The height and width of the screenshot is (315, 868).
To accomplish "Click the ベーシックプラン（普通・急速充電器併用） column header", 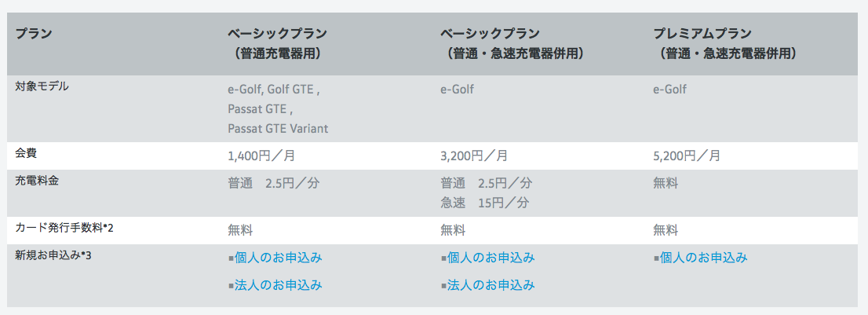I will tap(512, 44).
